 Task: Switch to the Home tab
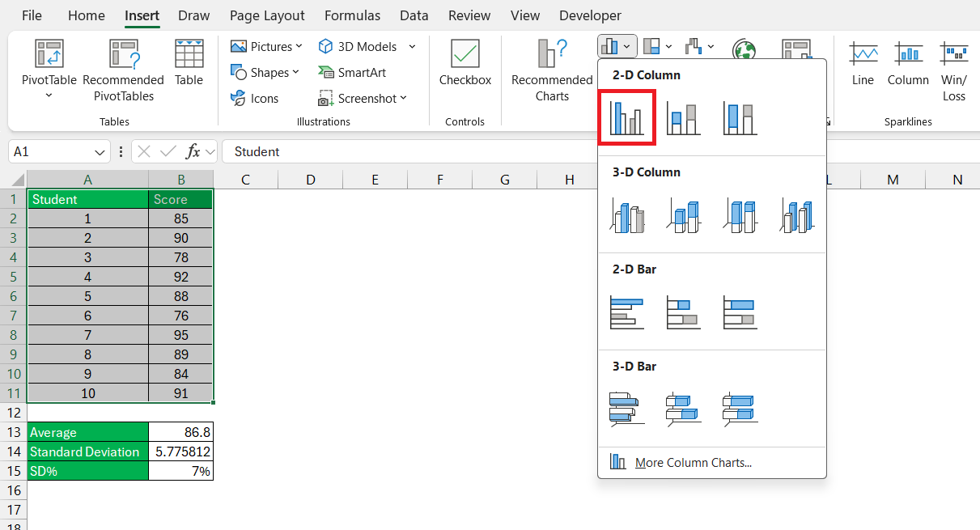[x=87, y=15]
